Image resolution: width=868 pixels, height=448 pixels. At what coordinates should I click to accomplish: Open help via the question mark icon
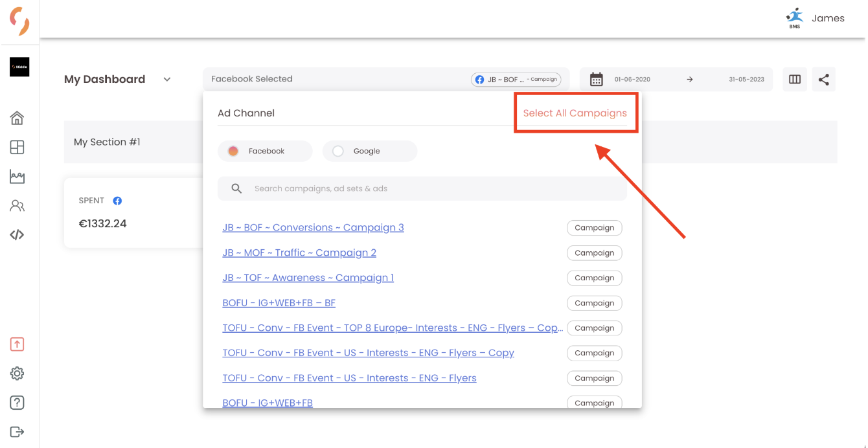pyautogui.click(x=17, y=403)
